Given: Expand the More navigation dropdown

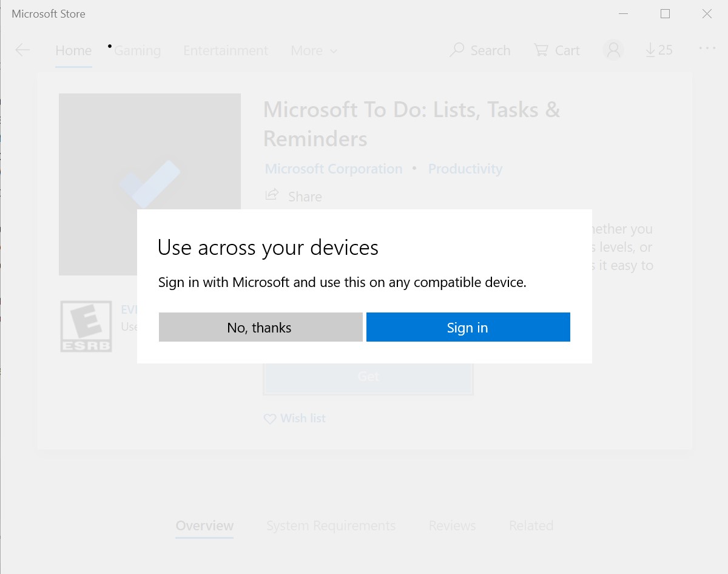Looking at the screenshot, I should pos(307,50).
